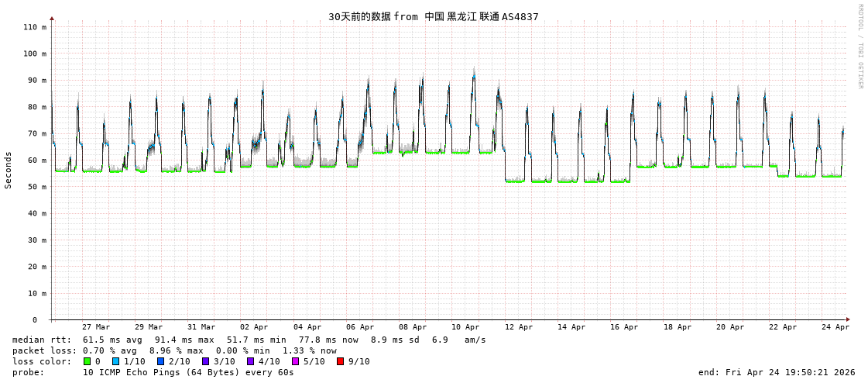The height and width of the screenshot is (383, 868).
Task: Click the 24 Apr date label
Action: click(x=835, y=327)
